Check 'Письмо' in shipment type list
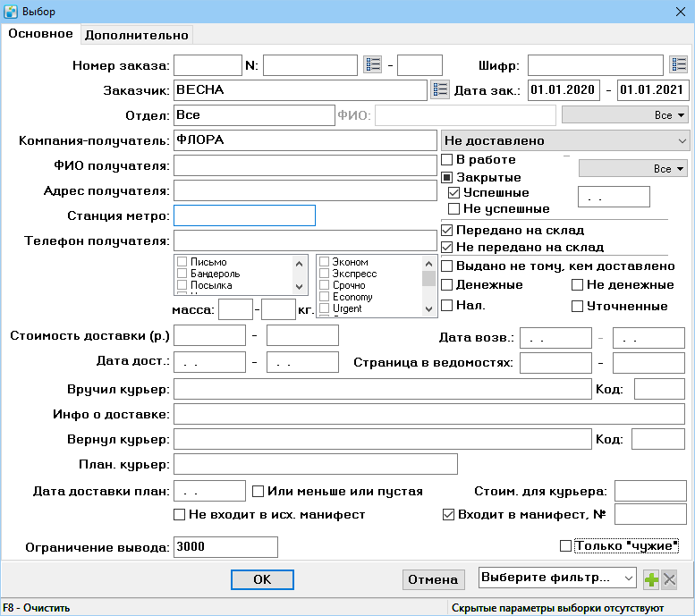Screen dimensions: 695x616 tap(182, 261)
